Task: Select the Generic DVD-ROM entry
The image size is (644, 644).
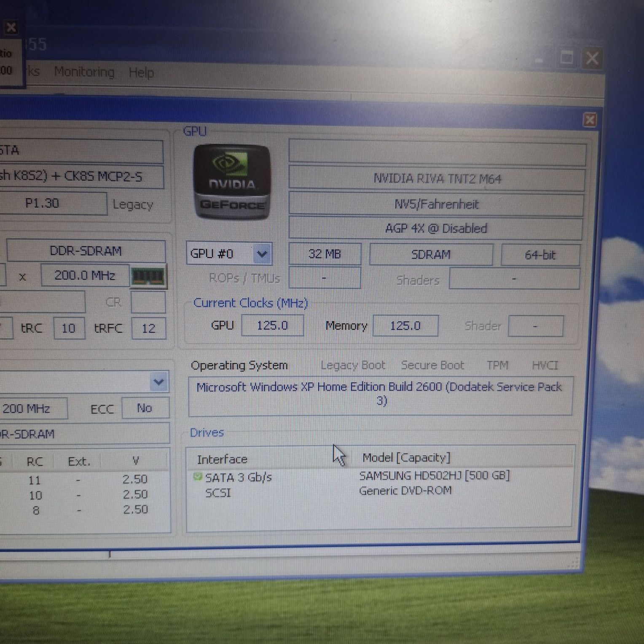Action: click(405, 491)
